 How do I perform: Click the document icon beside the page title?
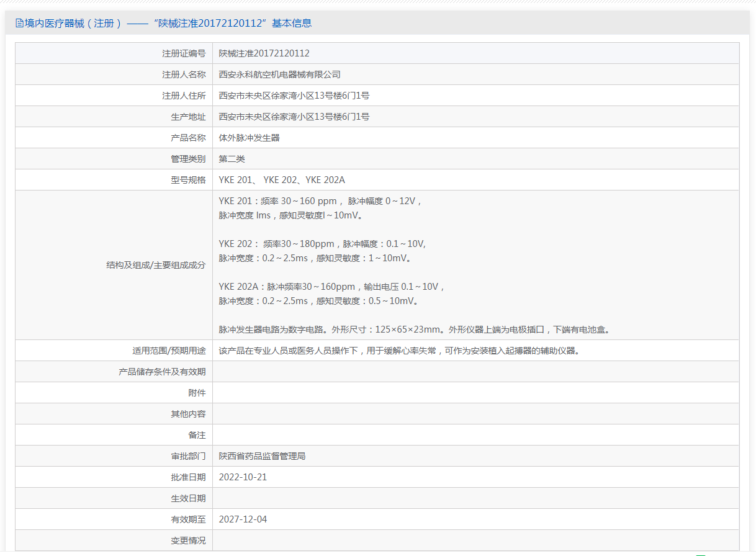pyautogui.click(x=19, y=24)
